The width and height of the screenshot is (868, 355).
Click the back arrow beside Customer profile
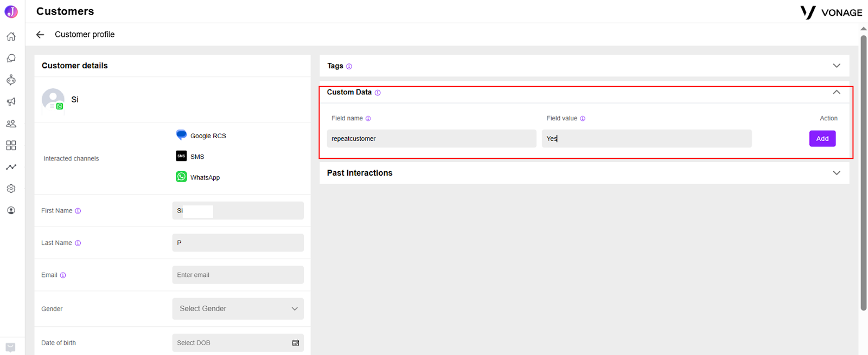click(40, 35)
